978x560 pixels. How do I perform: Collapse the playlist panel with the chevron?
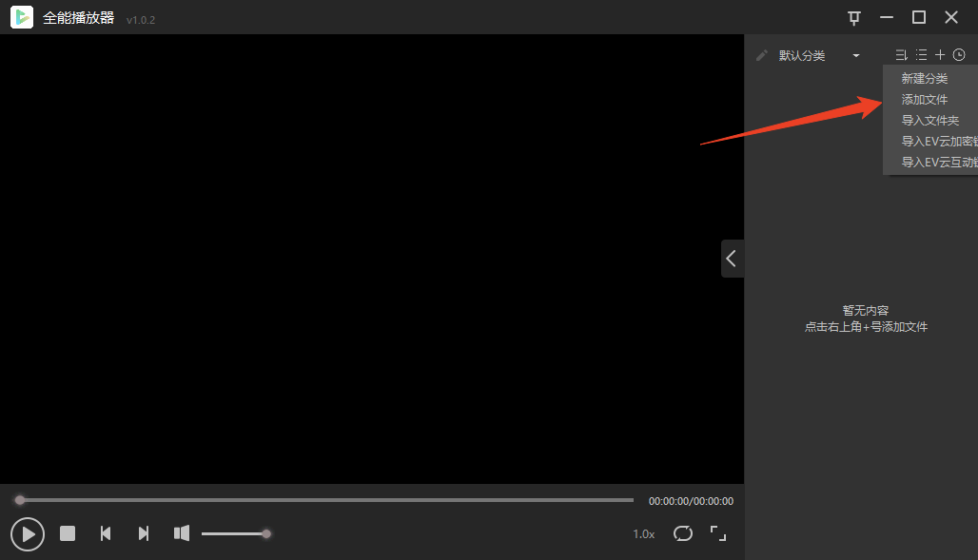(x=732, y=259)
